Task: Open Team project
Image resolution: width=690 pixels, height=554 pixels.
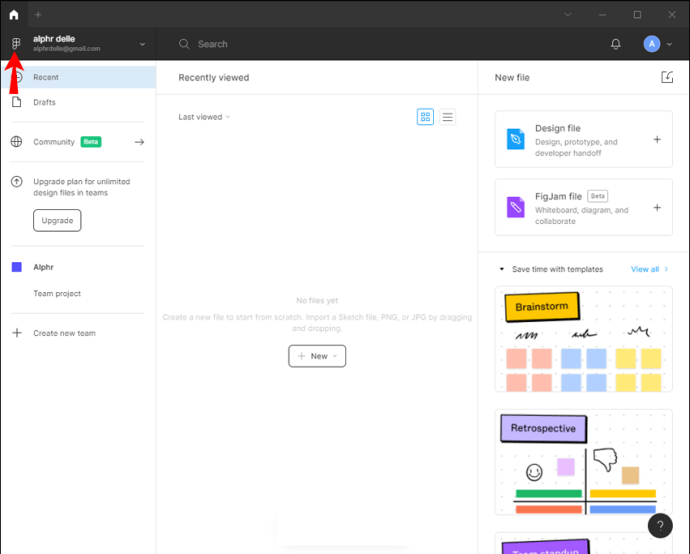Action: point(57,294)
